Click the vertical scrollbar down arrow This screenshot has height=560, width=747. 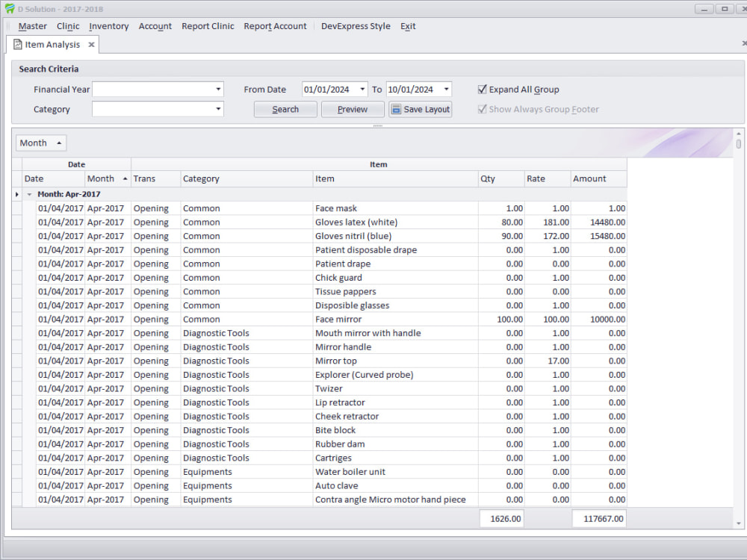(739, 523)
